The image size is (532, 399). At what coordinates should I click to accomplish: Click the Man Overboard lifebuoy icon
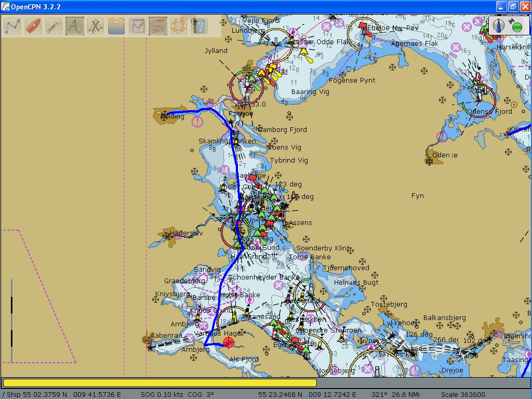click(179, 25)
